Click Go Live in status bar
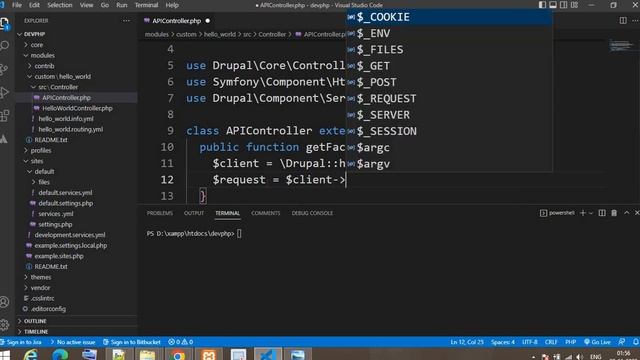 point(597,342)
